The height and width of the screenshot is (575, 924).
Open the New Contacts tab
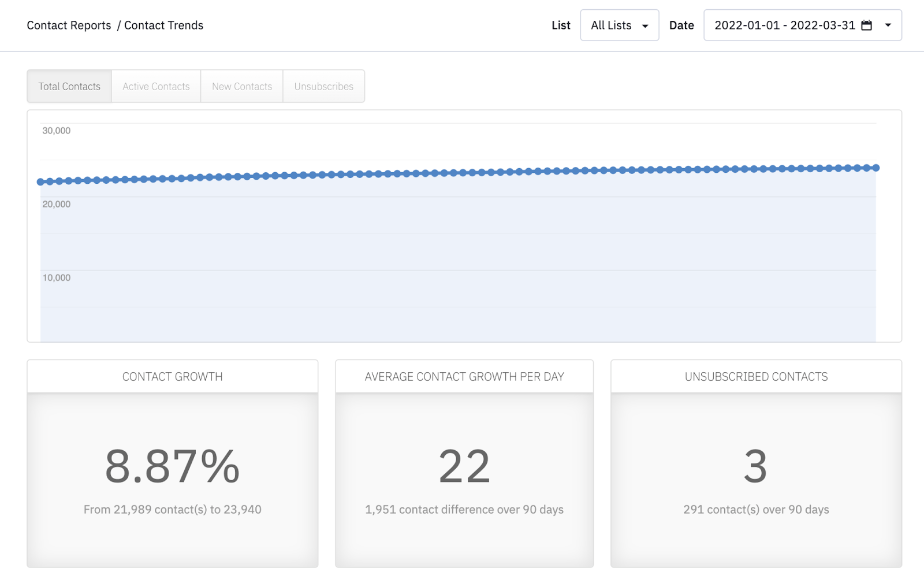click(242, 86)
